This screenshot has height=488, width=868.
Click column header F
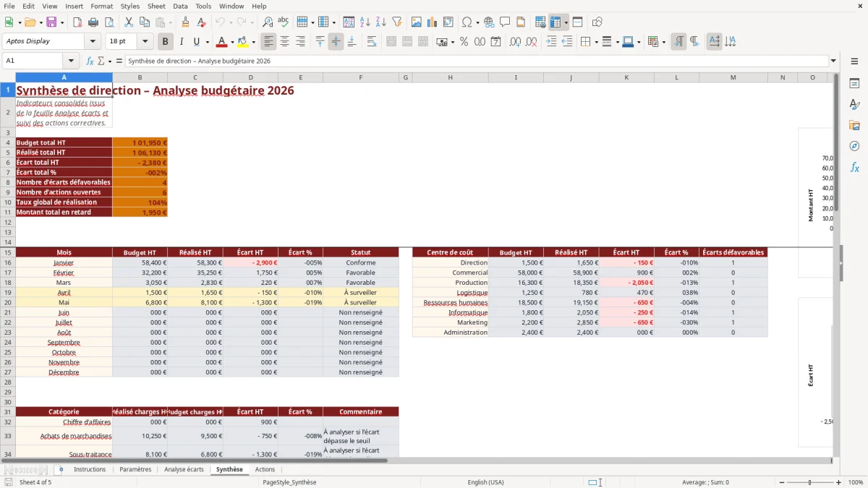pos(360,77)
